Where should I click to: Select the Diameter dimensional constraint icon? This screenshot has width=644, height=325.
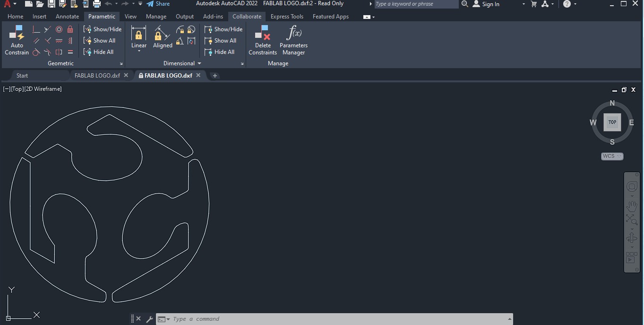point(191,30)
